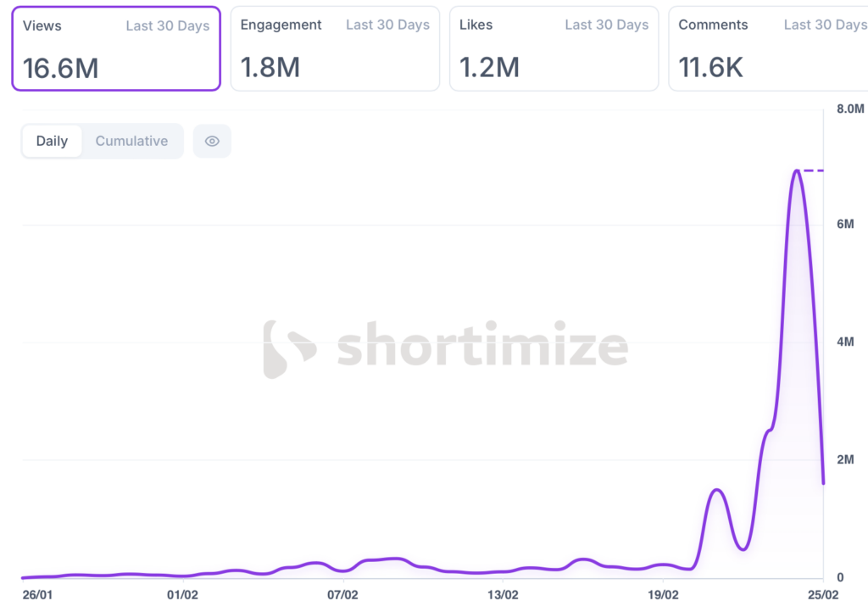Click the chart's highest peak point
The image size is (868, 612).
pos(797,170)
